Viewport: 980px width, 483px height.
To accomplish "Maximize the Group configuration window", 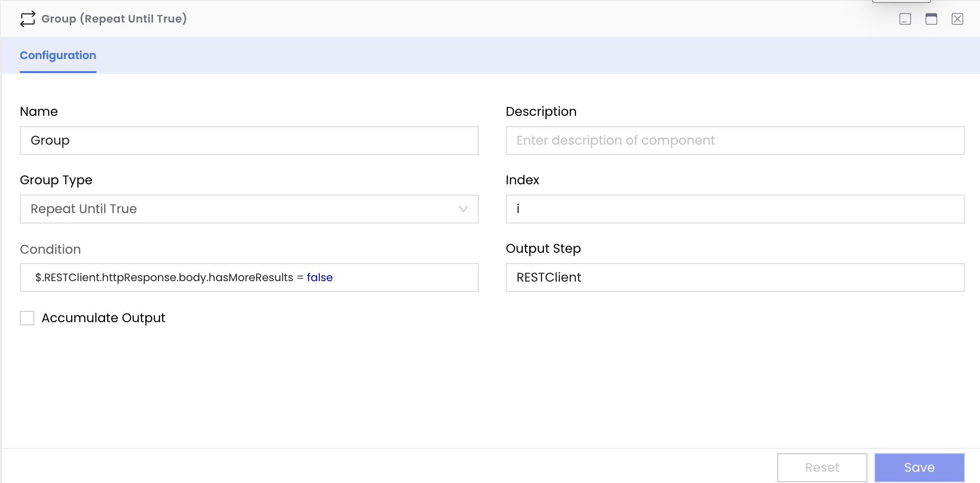I will pos(931,19).
